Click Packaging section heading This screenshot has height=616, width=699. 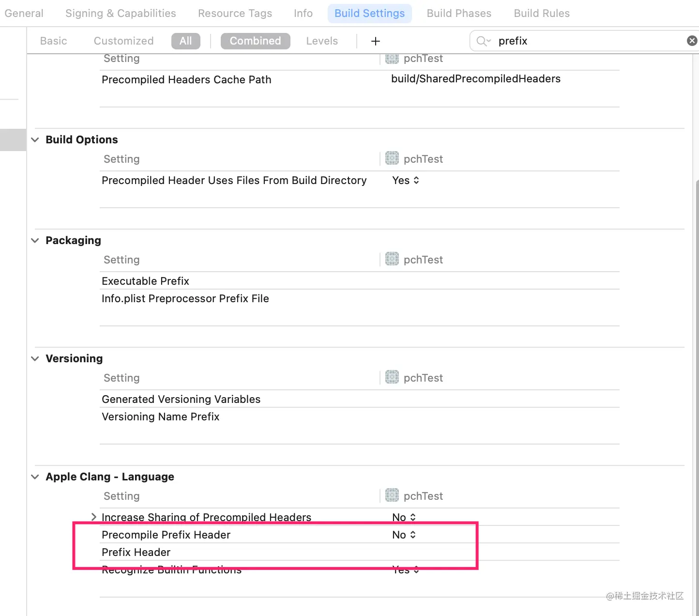pyautogui.click(x=73, y=240)
